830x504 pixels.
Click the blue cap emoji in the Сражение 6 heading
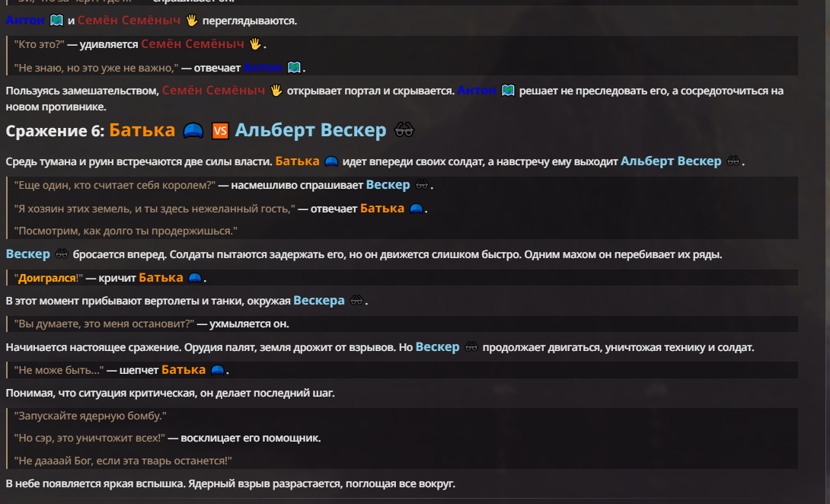[193, 130]
